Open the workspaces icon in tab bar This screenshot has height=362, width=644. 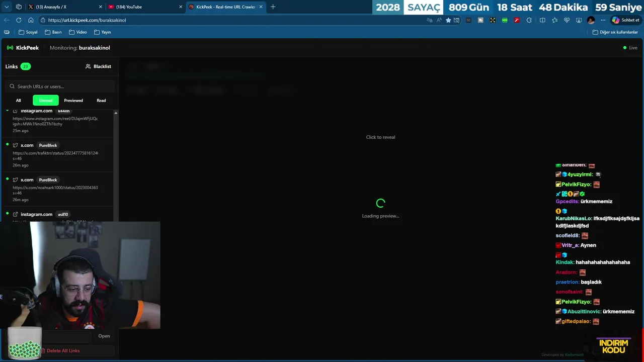coord(19,7)
